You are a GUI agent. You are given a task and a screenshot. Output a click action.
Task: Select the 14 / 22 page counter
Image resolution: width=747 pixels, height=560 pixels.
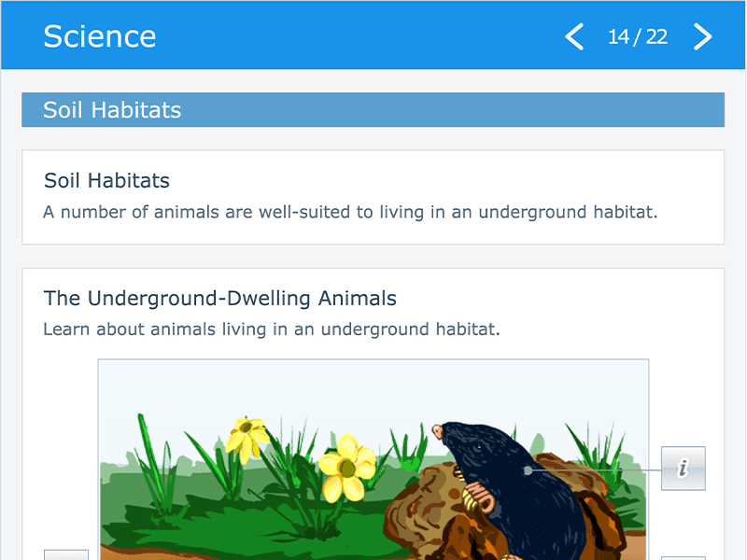638,36
